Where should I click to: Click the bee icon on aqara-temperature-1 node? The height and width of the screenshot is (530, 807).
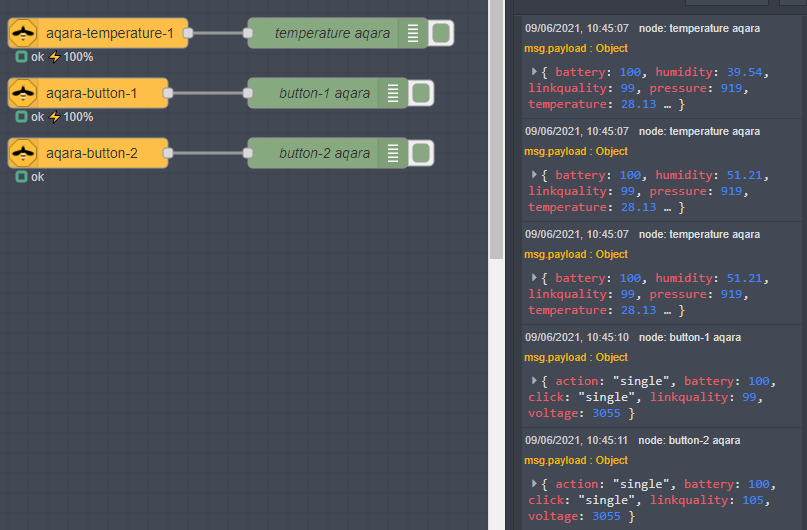tap(22, 34)
